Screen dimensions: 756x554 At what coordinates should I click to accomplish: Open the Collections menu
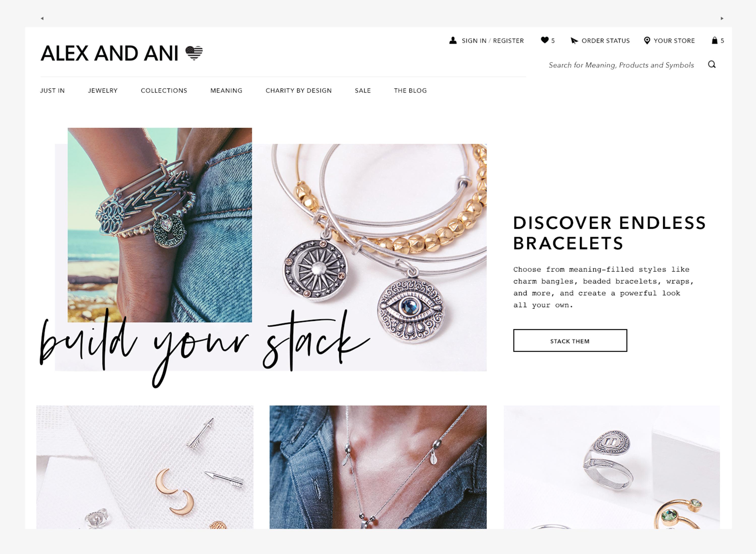click(164, 91)
